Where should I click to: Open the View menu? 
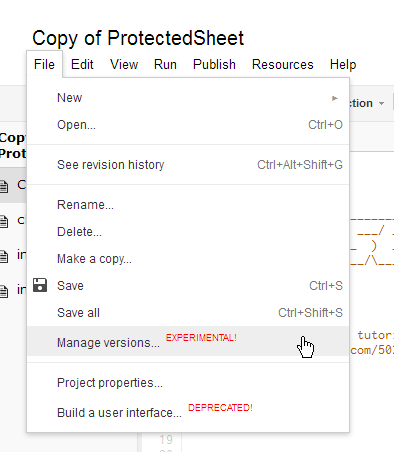(x=124, y=64)
